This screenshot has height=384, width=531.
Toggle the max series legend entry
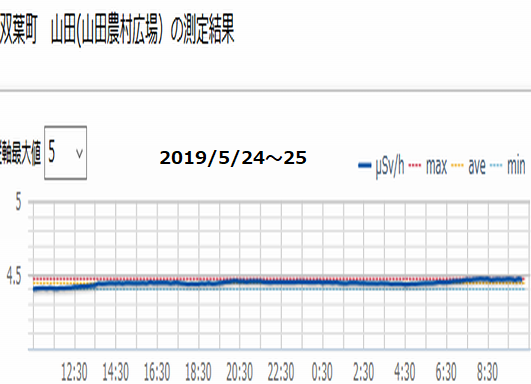click(x=429, y=166)
